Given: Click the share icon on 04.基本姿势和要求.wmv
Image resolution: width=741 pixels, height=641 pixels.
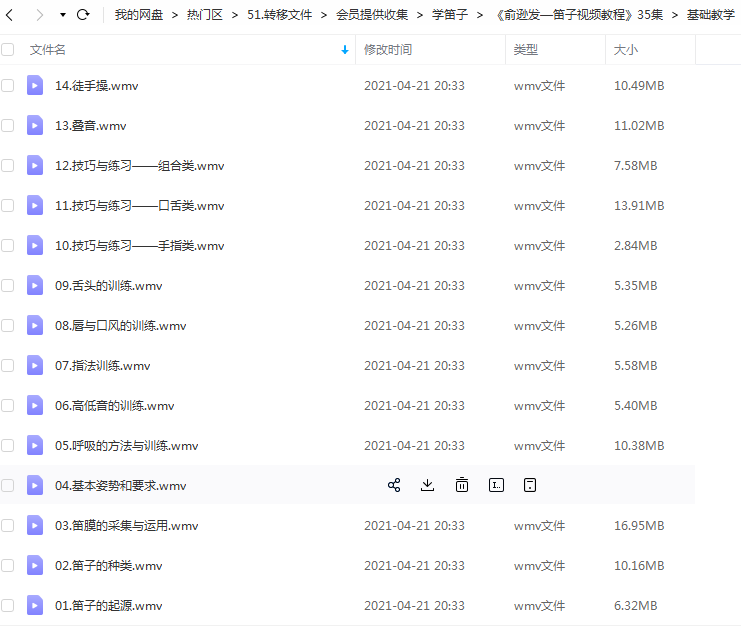Looking at the screenshot, I should click(394, 485).
